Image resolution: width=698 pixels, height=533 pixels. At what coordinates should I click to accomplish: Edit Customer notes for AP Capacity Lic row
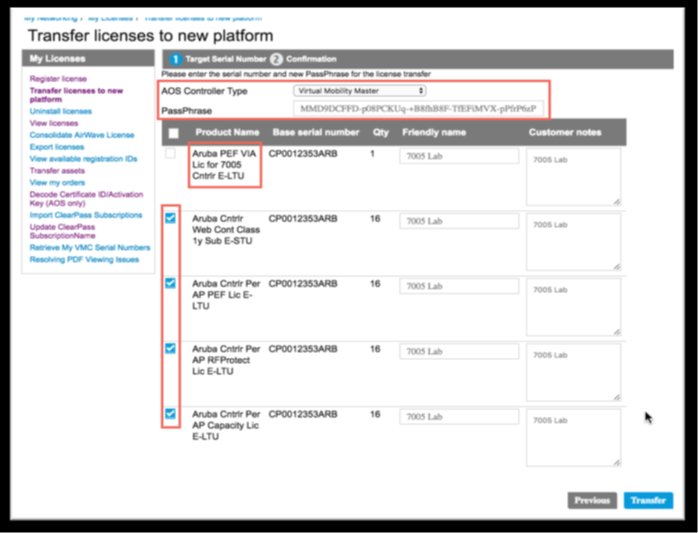(x=573, y=438)
